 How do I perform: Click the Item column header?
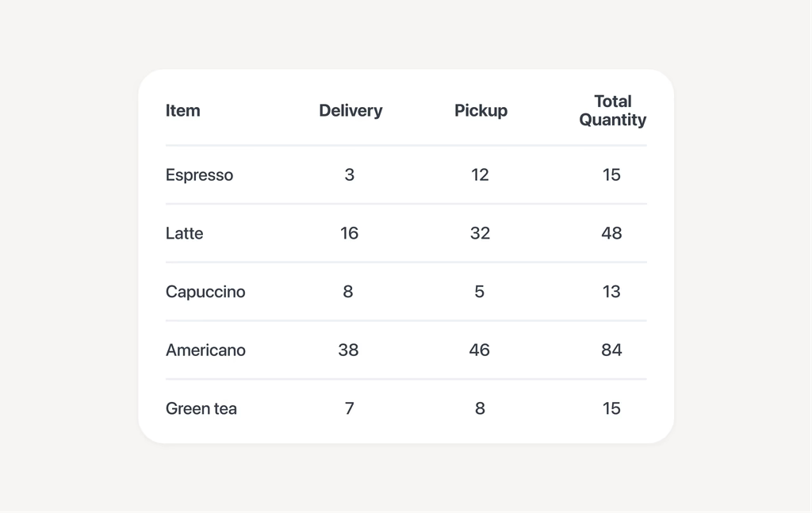[x=183, y=110]
